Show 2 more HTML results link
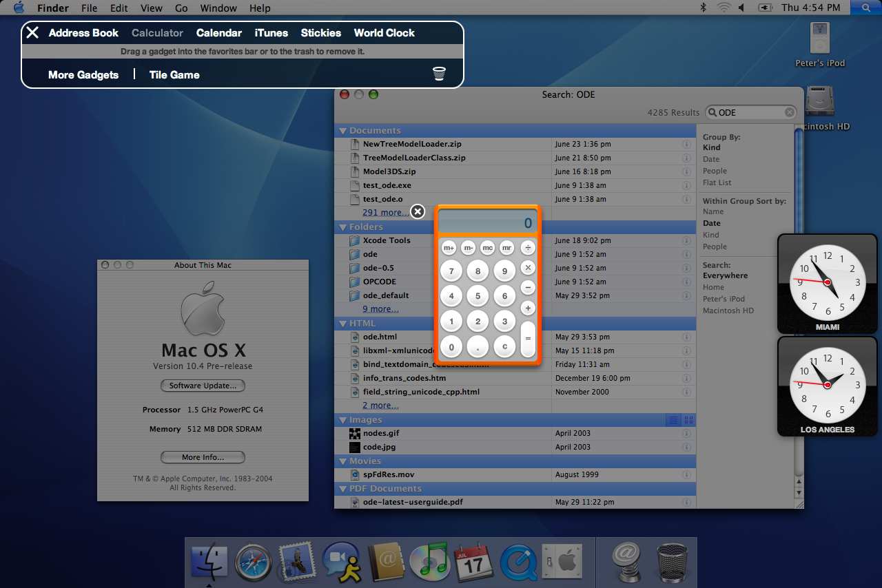The width and height of the screenshot is (882, 588). [380, 406]
